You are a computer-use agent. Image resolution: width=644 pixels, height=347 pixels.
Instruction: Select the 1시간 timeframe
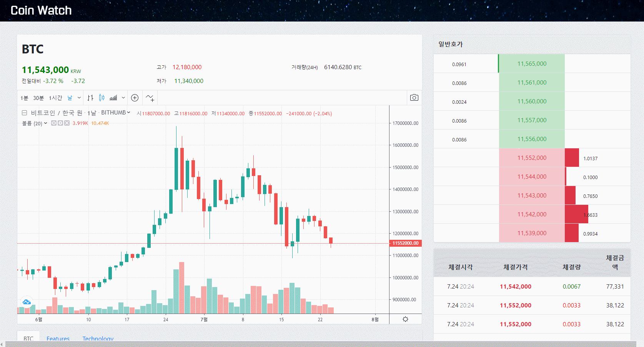(55, 98)
